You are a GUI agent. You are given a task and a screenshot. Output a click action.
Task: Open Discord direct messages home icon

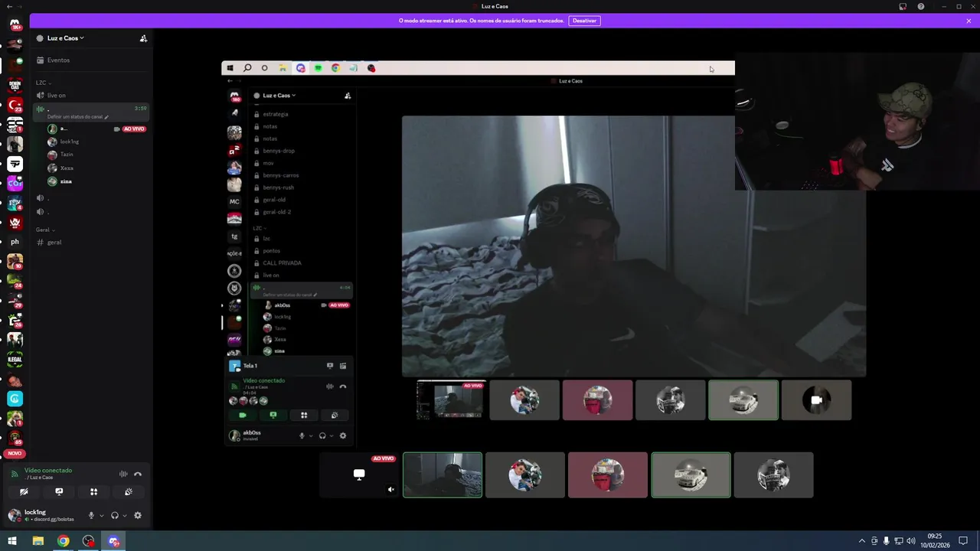click(x=15, y=24)
